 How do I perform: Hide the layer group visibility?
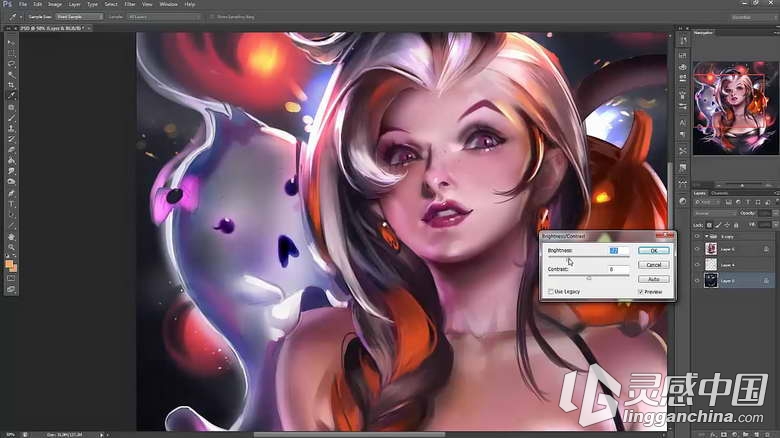coord(697,236)
